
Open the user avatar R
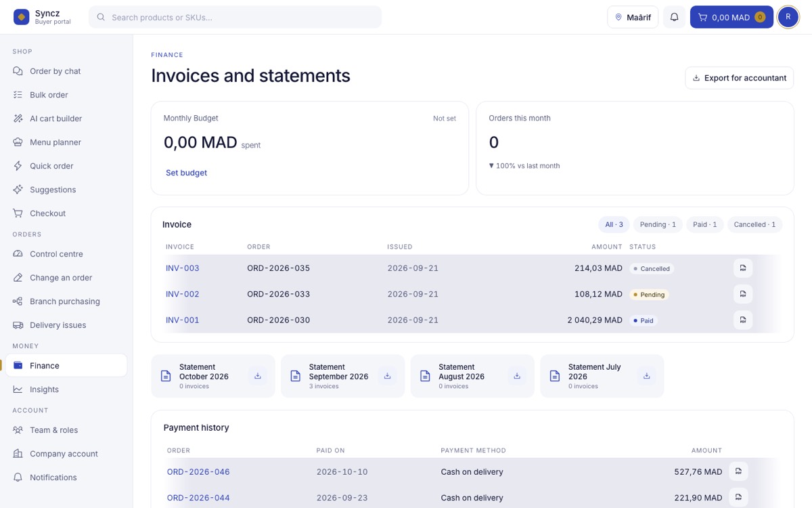(x=788, y=17)
